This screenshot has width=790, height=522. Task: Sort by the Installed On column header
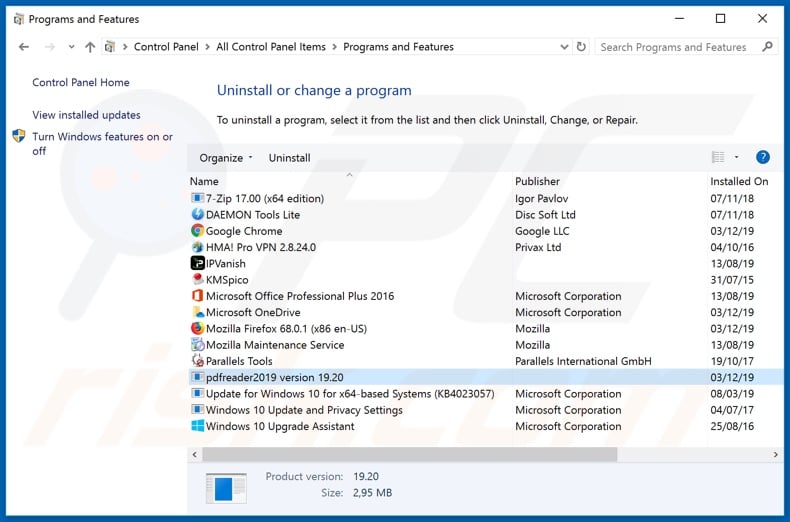[739, 181]
